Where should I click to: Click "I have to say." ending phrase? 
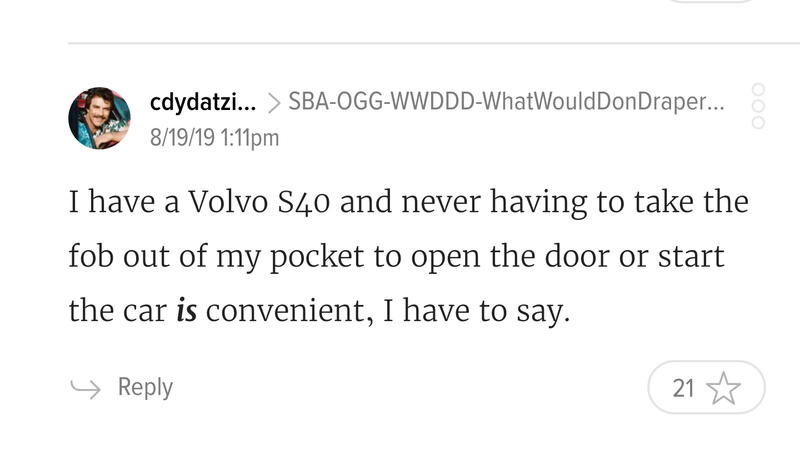[x=476, y=311]
